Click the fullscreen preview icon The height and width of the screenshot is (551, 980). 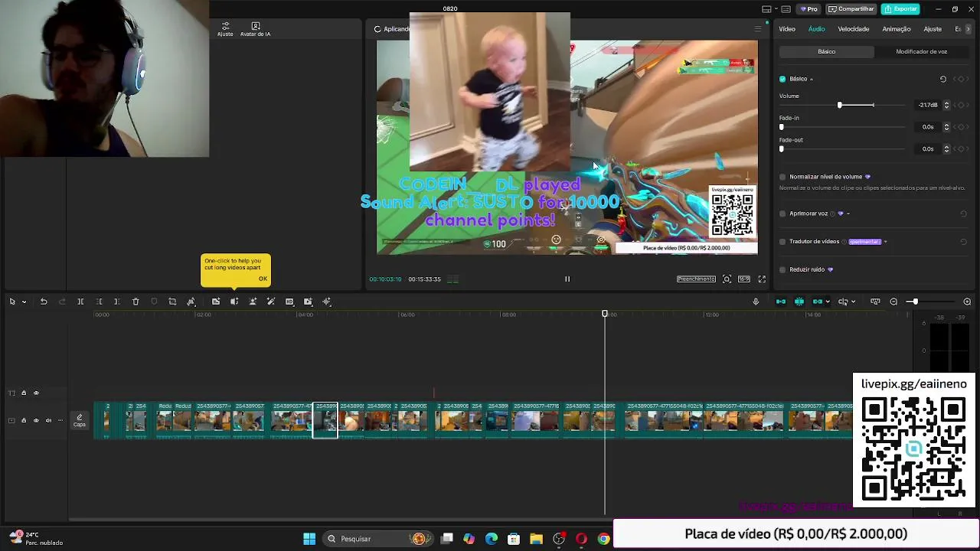(762, 279)
